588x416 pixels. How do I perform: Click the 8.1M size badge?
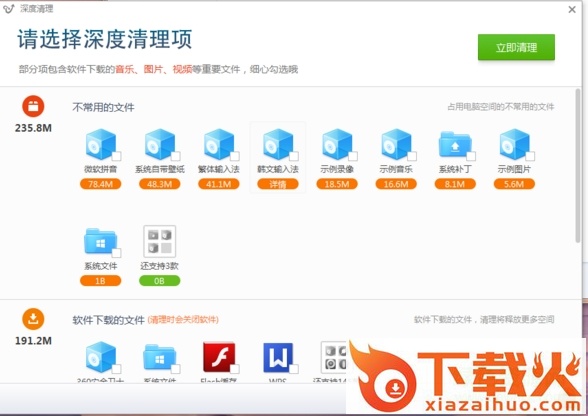coord(455,184)
